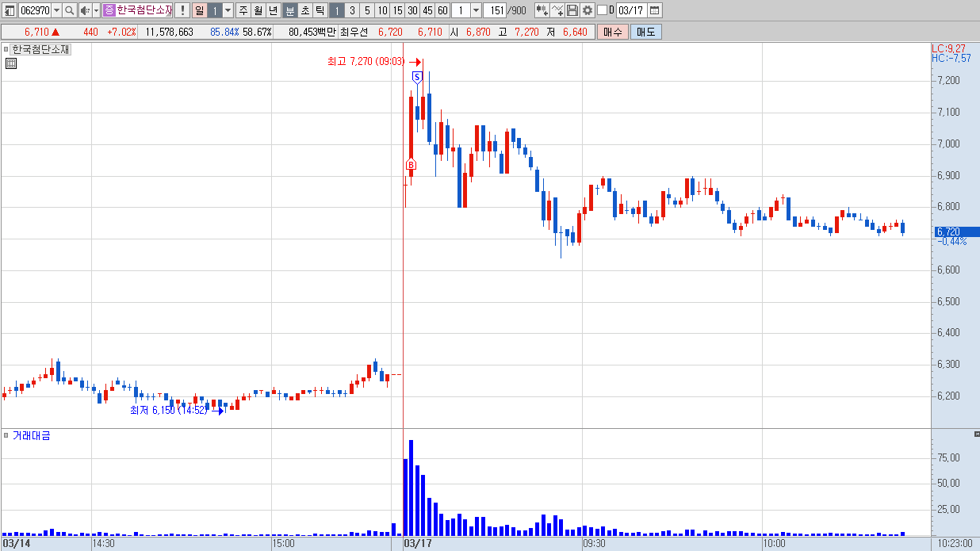Click the grid icon below the stock name
The height and width of the screenshot is (551, 980).
click(x=11, y=64)
